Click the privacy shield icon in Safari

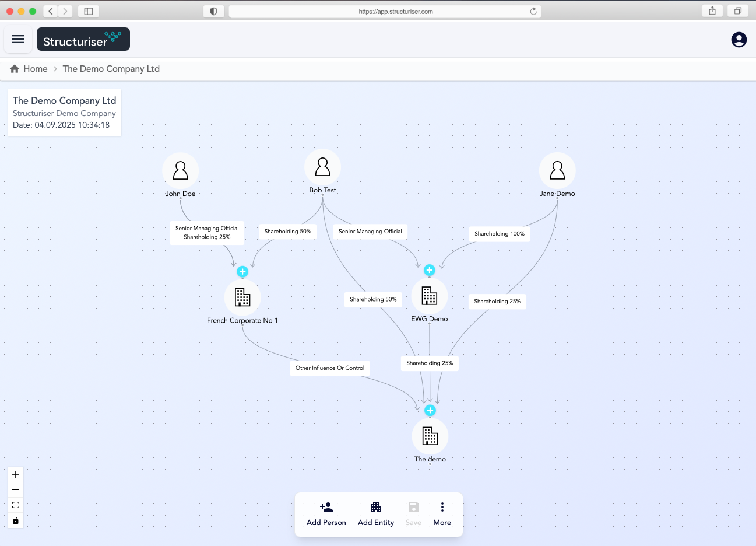pyautogui.click(x=213, y=11)
